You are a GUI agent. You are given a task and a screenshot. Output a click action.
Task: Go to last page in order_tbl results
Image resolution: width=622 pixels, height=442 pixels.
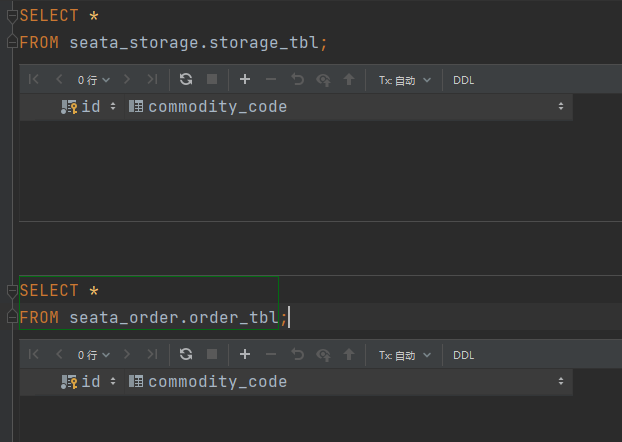click(152, 354)
